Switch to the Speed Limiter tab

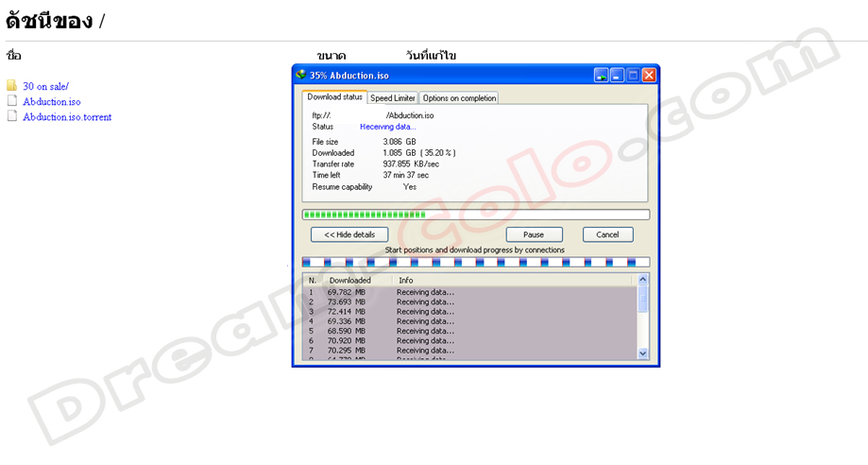pos(393,98)
